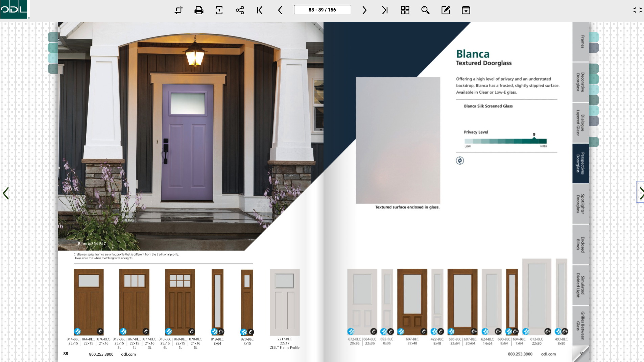Toggle fullscreen mode
The width and height of the screenshot is (644, 362).
638,10
